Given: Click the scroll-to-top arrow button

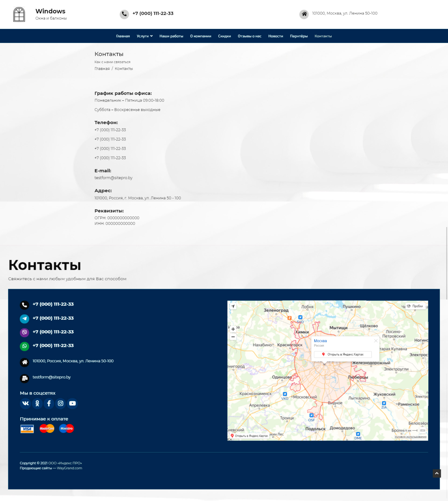Looking at the screenshot, I should (437, 473).
